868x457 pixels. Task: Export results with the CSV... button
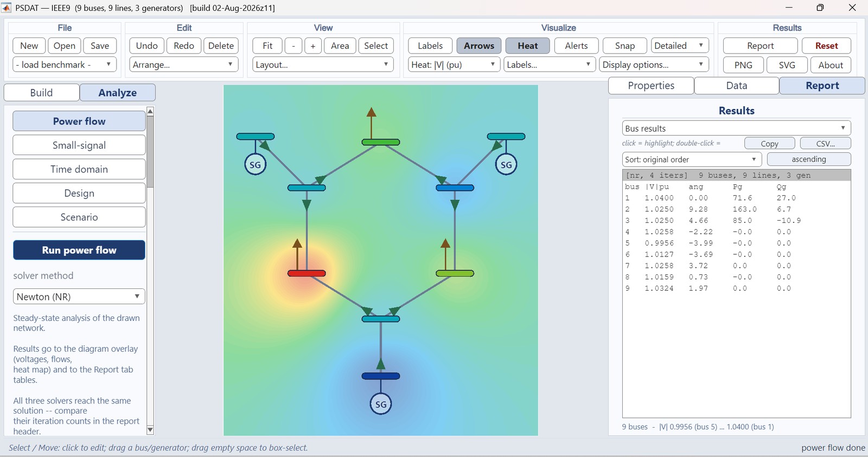pos(826,143)
